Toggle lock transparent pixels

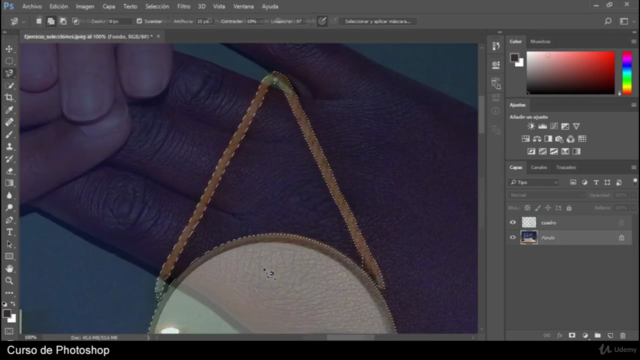coord(527,208)
